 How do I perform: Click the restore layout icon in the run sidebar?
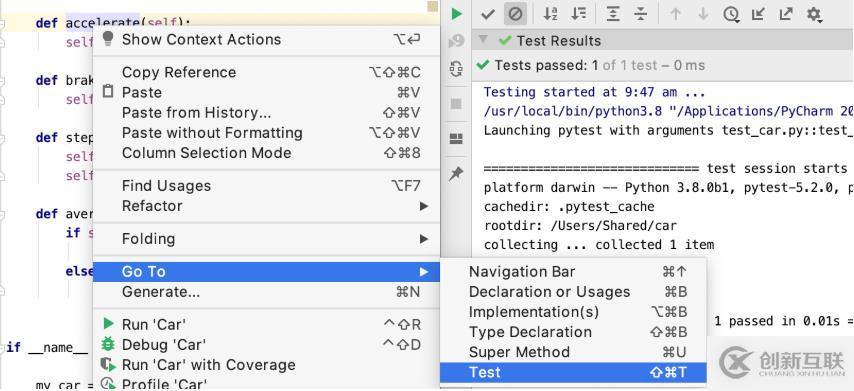[x=456, y=139]
